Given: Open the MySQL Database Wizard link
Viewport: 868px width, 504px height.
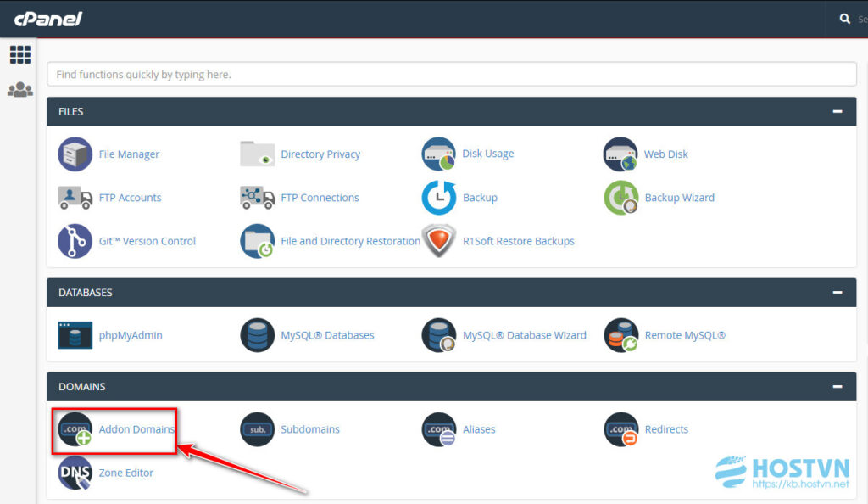Looking at the screenshot, I should [524, 335].
